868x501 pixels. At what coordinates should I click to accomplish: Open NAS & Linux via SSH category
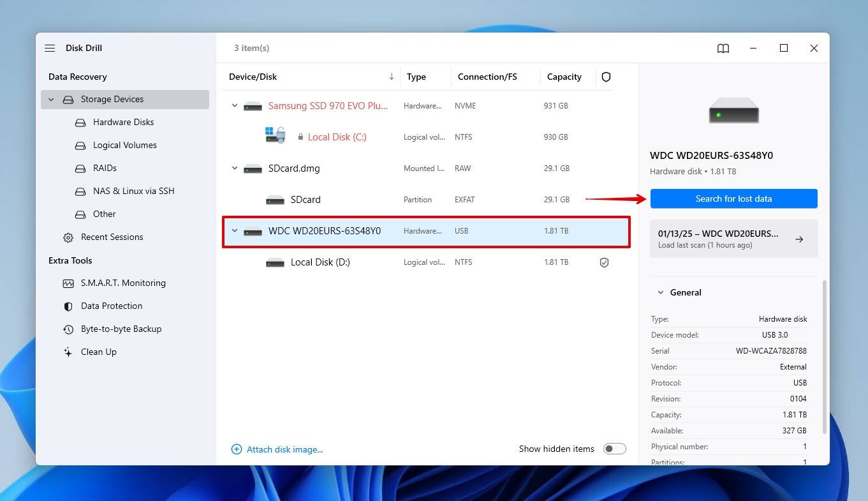pos(133,191)
